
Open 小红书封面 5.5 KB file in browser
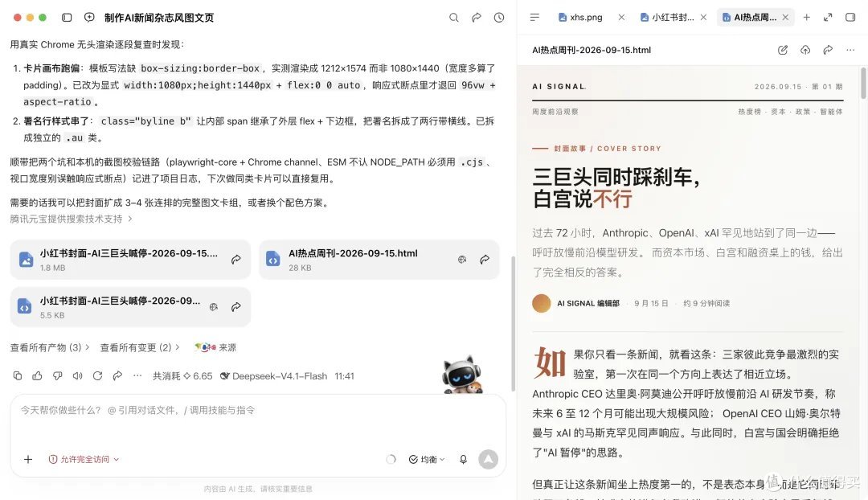click(x=214, y=307)
